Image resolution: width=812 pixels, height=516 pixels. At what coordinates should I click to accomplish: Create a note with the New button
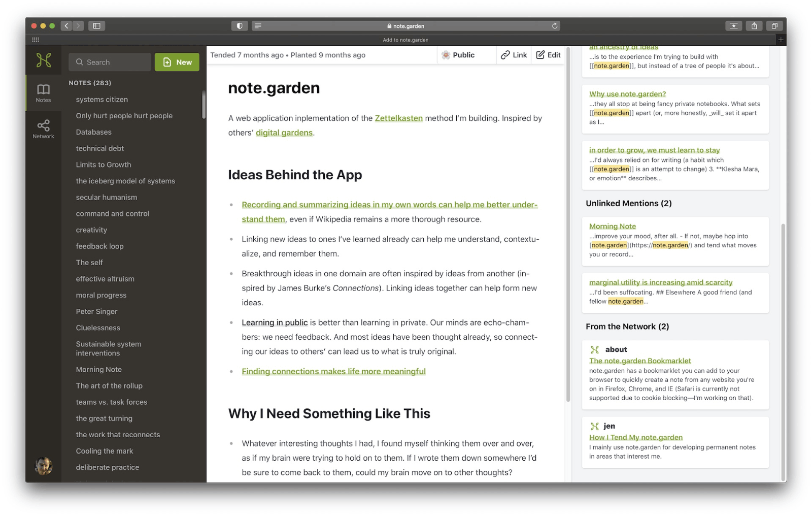177,61
